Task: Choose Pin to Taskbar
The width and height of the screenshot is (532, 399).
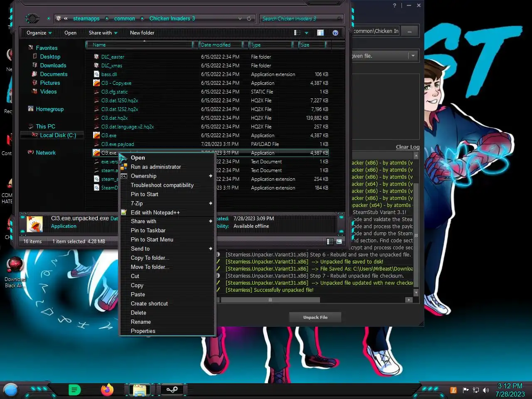Action: 167,231
